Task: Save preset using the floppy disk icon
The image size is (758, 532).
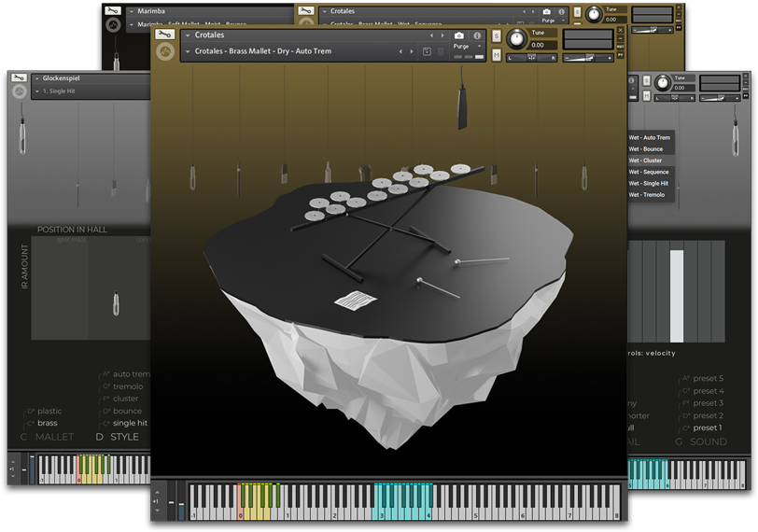Action: pos(427,51)
